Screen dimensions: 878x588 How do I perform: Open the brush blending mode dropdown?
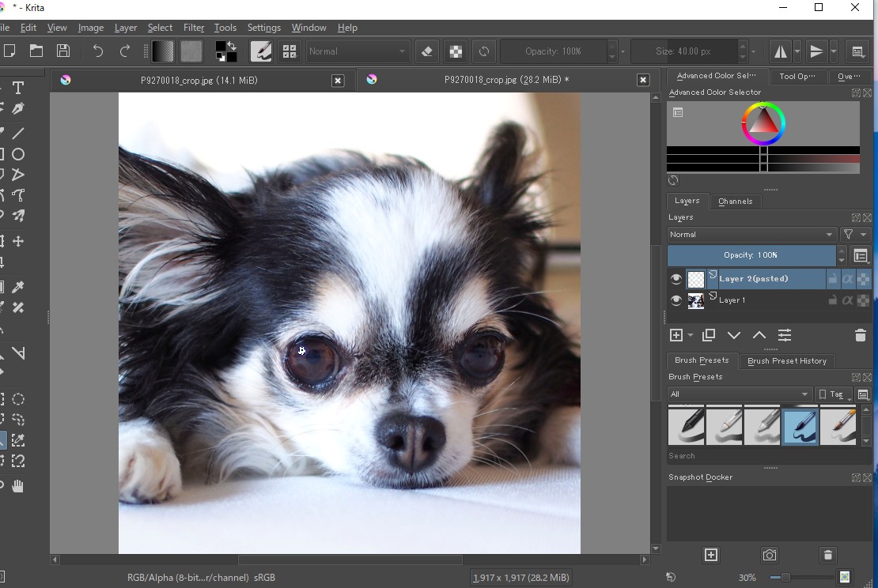coord(358,51)
